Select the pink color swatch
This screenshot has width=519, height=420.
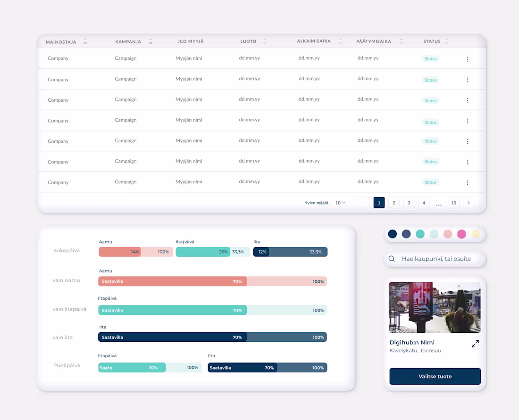pos(461,234)
